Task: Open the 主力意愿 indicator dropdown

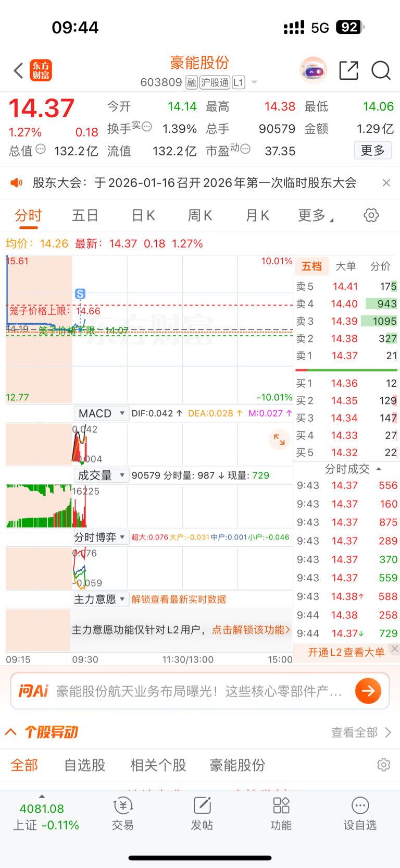Action: pos(101,600)
